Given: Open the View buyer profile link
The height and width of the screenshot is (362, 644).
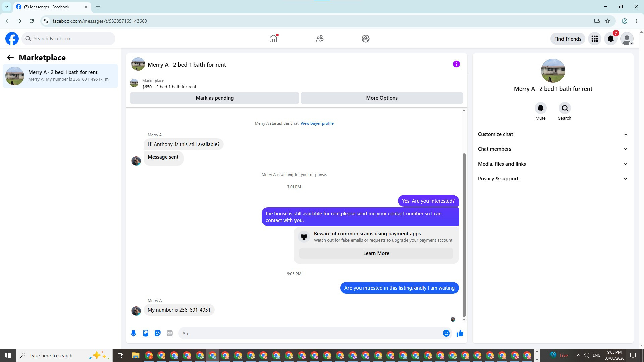Looking at the screenshot, I should click(317, 123).
